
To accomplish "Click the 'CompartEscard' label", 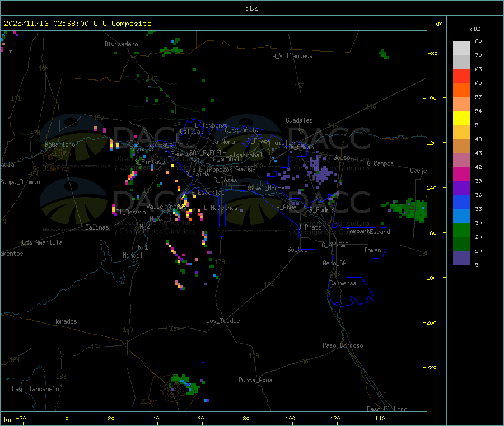I will 368,231.
